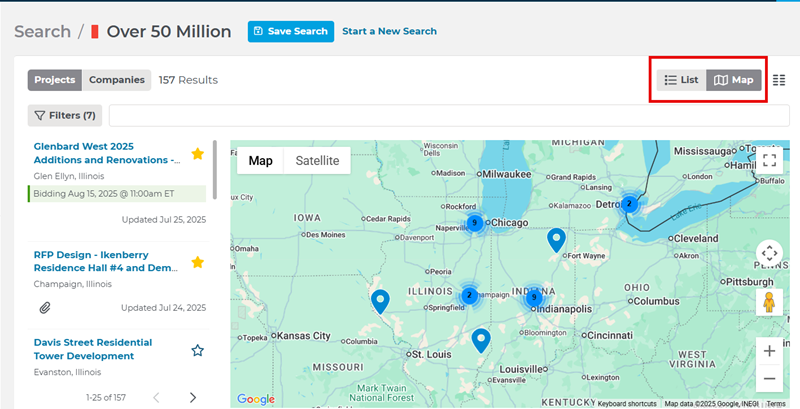
Task: Click the paperclip attachment icon on Ikenberry project
Action: pyautogui.click(x=45, y=308)
